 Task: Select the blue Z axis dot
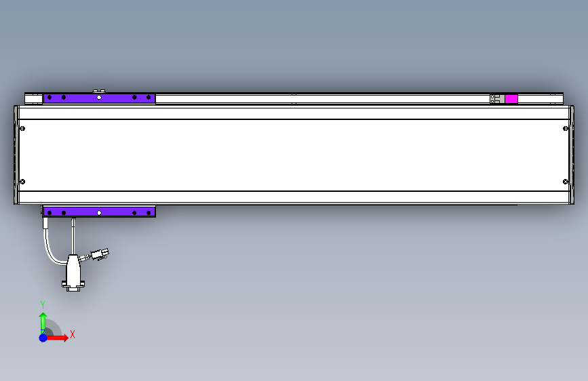(43, 338)
